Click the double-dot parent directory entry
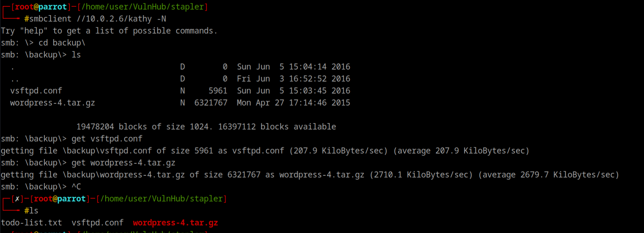This screenshot has width=644, height=233. point(14,79)
